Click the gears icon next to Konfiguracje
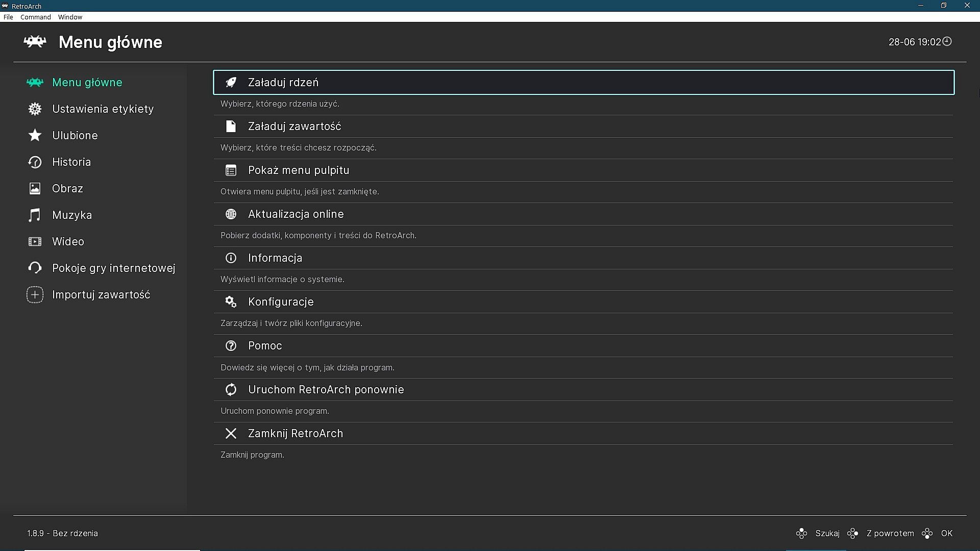The height and width of the screenshot is (551, 980). (x=231, y=302)
